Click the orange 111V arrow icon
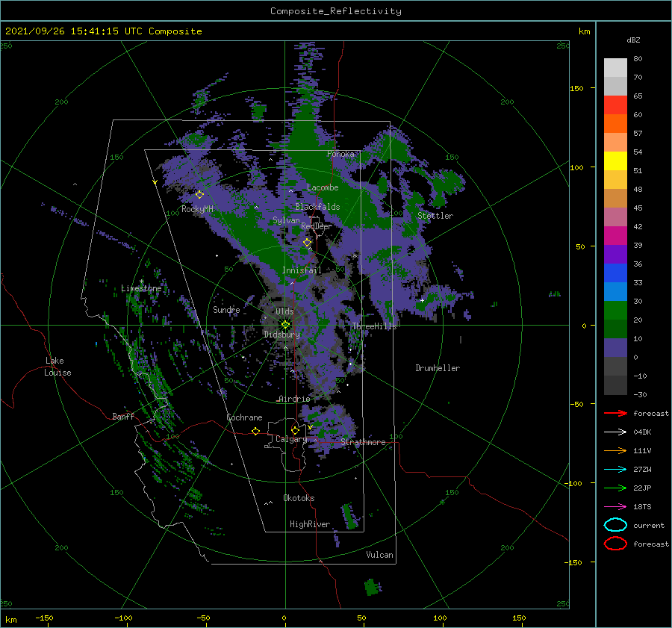The height and width of the screenshot is (628, 672). pyautogui.click(x=615, y=450)
